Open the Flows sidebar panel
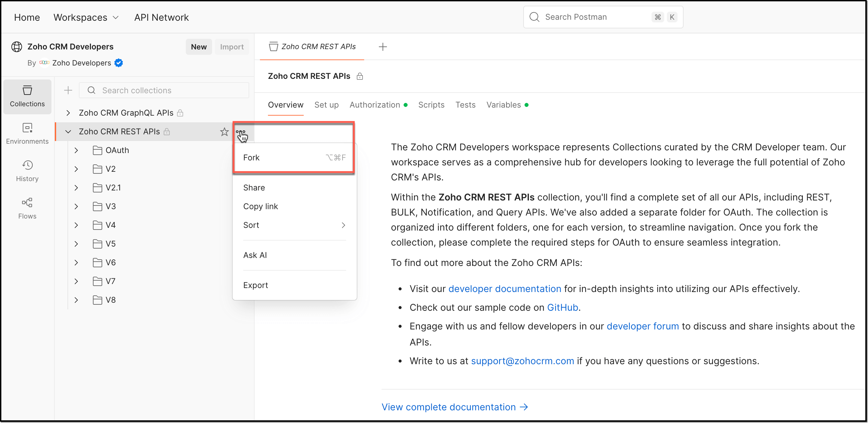This screenshot has width=868, height=423. [x=27, y=208]
